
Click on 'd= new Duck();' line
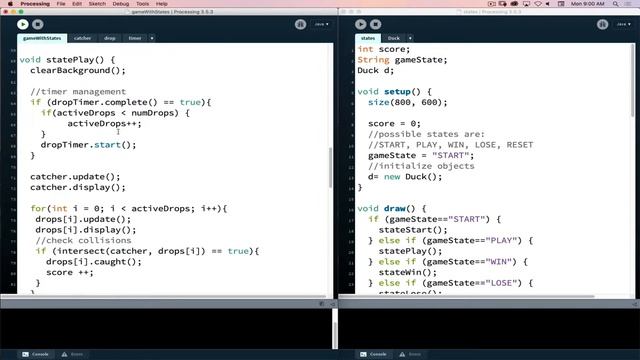pos(405,176)
